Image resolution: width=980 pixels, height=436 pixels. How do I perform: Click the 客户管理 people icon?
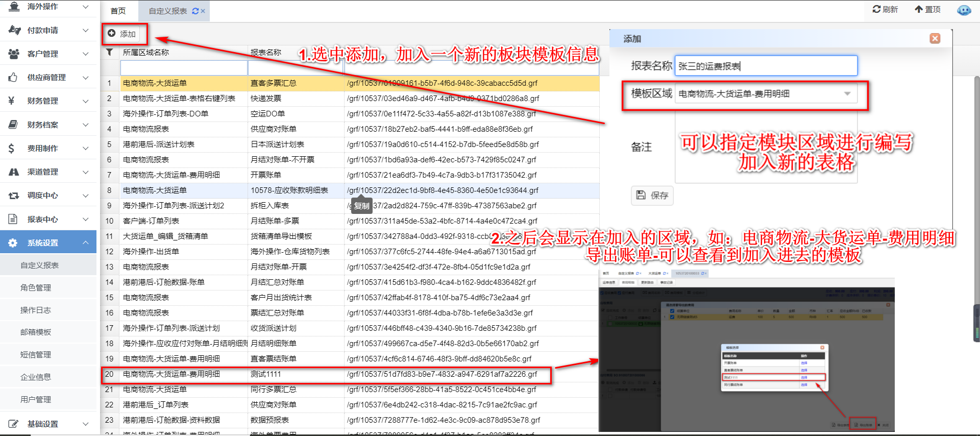(x=14, y=54)
